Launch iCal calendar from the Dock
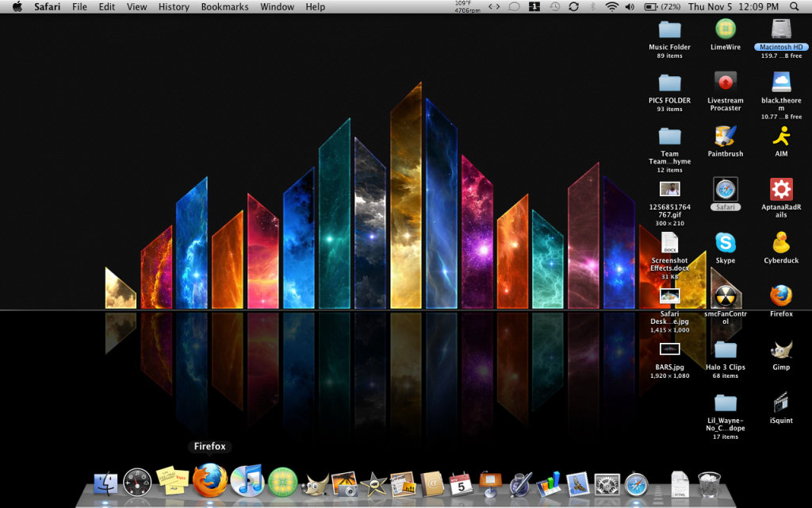The image size is (812, 508). click(x=461, y=485)
